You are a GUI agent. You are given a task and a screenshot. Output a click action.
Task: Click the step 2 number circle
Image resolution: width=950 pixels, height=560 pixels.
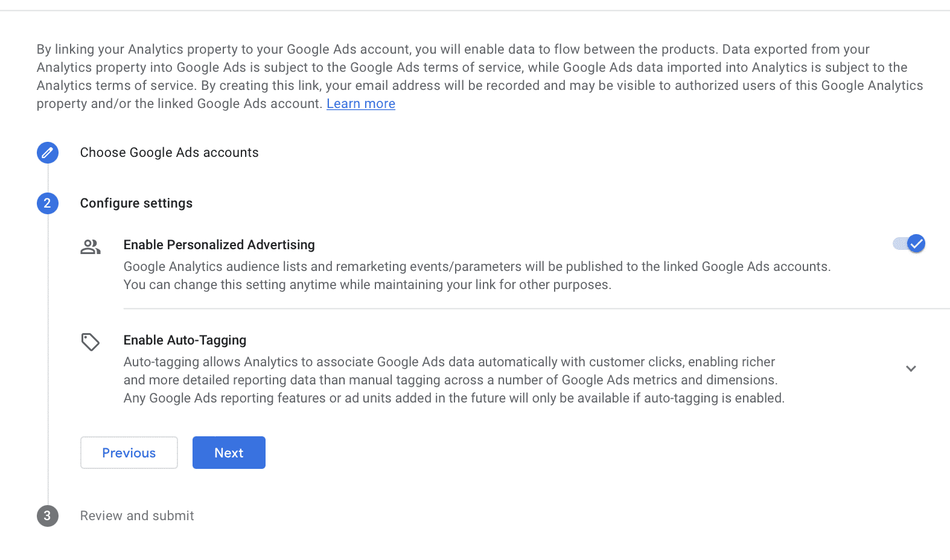point(48,203)
